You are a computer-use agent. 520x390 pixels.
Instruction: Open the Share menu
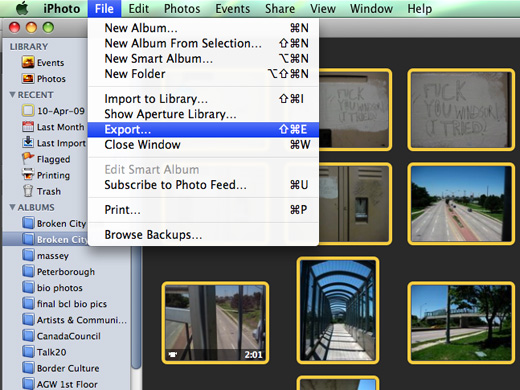280,9
